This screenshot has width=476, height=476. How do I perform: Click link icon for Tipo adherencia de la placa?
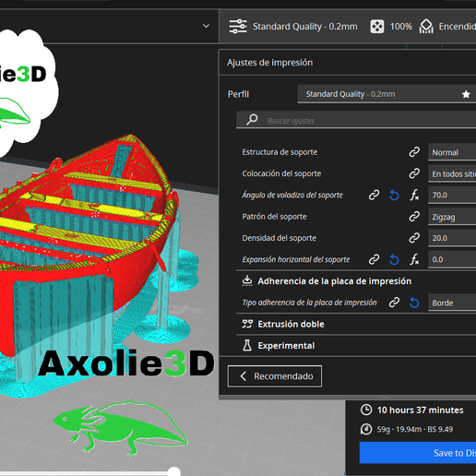(x=394, y=303)
